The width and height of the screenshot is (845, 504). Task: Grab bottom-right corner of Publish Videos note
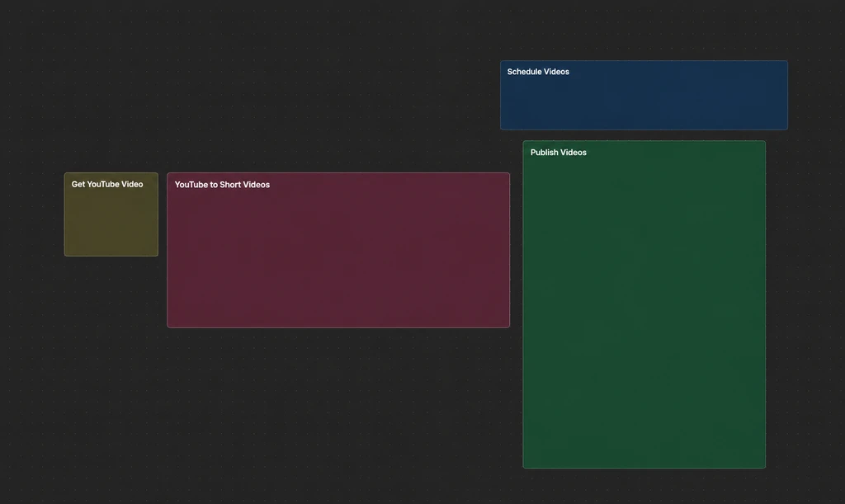764,467
